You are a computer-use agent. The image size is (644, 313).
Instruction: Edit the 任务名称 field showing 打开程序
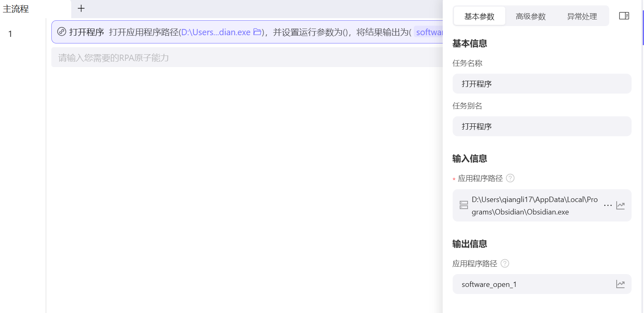(x=542, y=83)
